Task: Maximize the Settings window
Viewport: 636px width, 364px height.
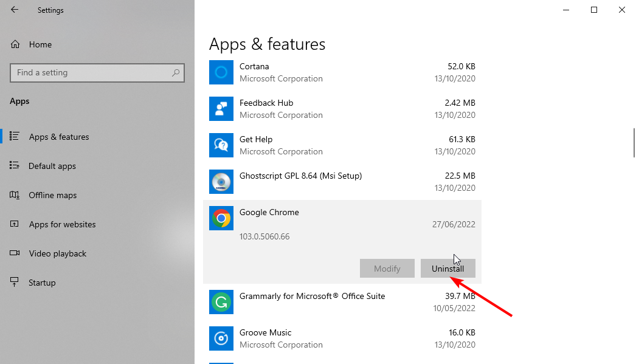Action: [594, 10]
